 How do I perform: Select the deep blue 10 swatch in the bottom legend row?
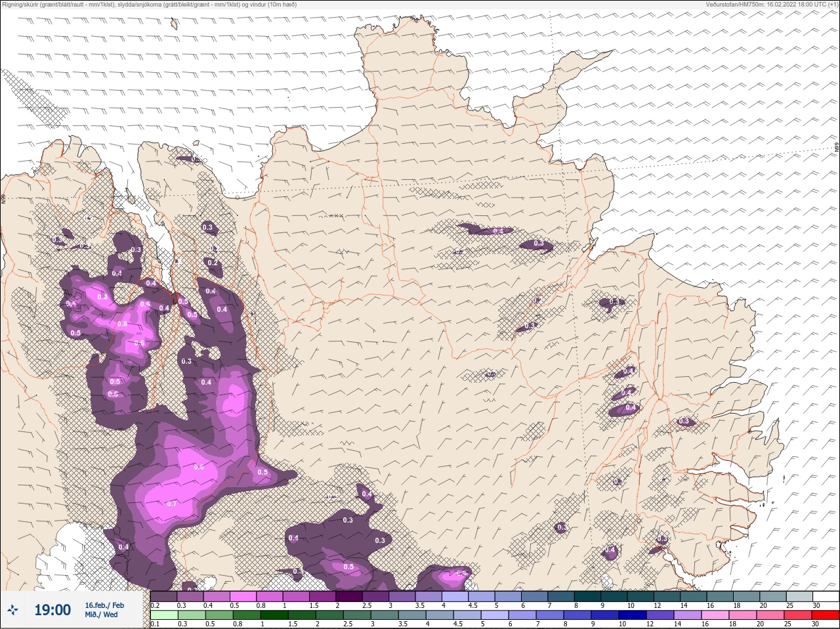(x=633, y=615)
